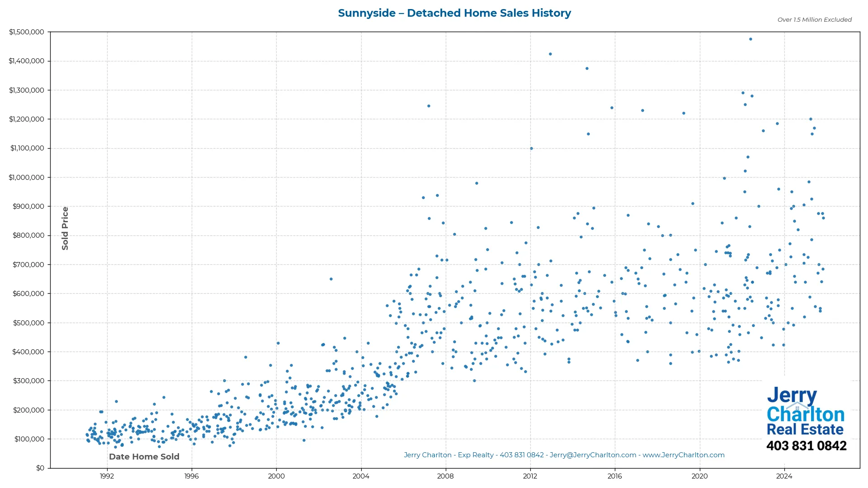Select the lowest dot around $80,000 near 1998
The height and width of the screenshot is (488, 868).
click(x=231, y=446)
